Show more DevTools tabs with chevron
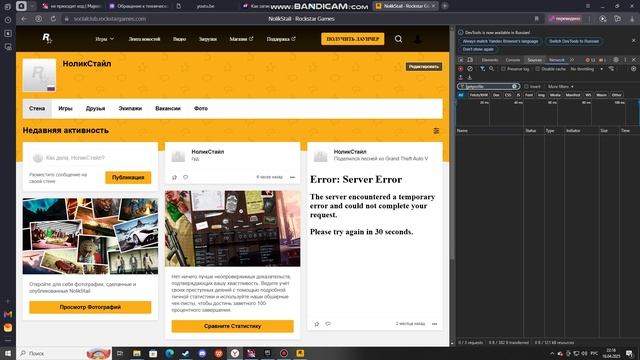640x360 pixels. pos(572,60)
